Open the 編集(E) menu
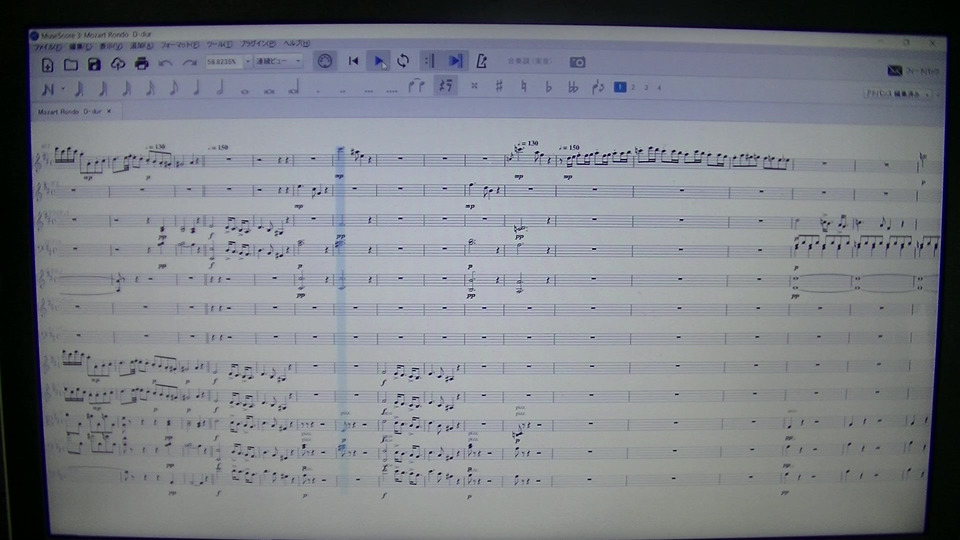The image size is (960, 540). click(x=80, y=47)
